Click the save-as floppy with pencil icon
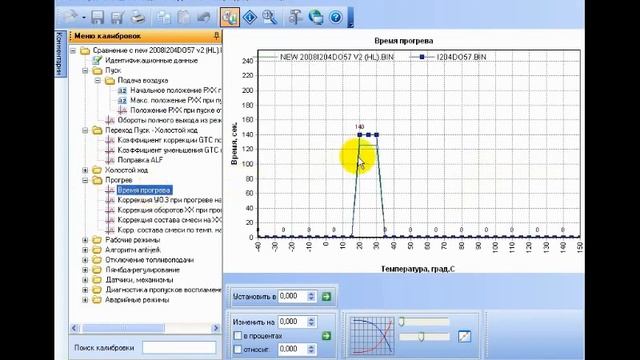The height and width of the screenshot is (360, 640). [118, 17]
